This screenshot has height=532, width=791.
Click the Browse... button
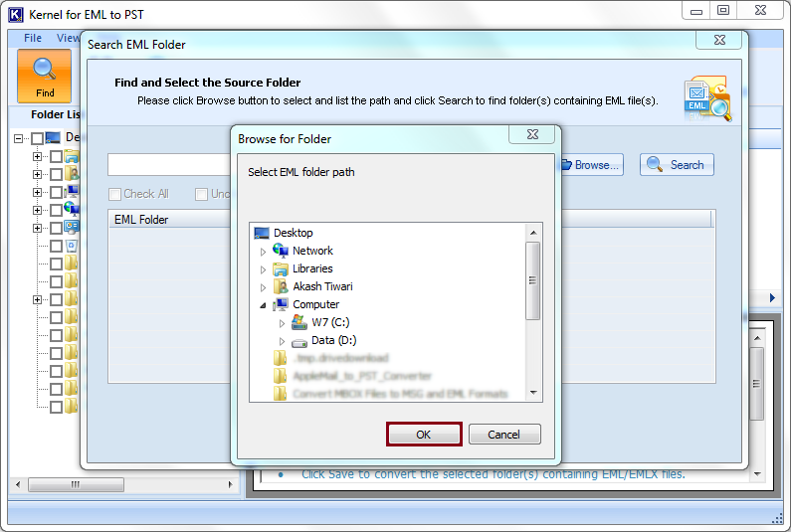pos(591,165)
